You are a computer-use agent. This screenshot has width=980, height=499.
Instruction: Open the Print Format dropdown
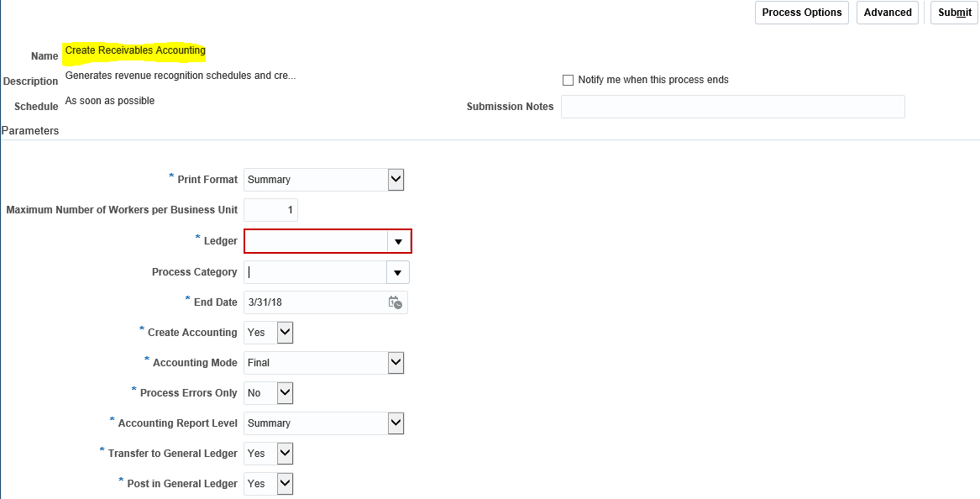pyautogui.click(x=396, y=179)
